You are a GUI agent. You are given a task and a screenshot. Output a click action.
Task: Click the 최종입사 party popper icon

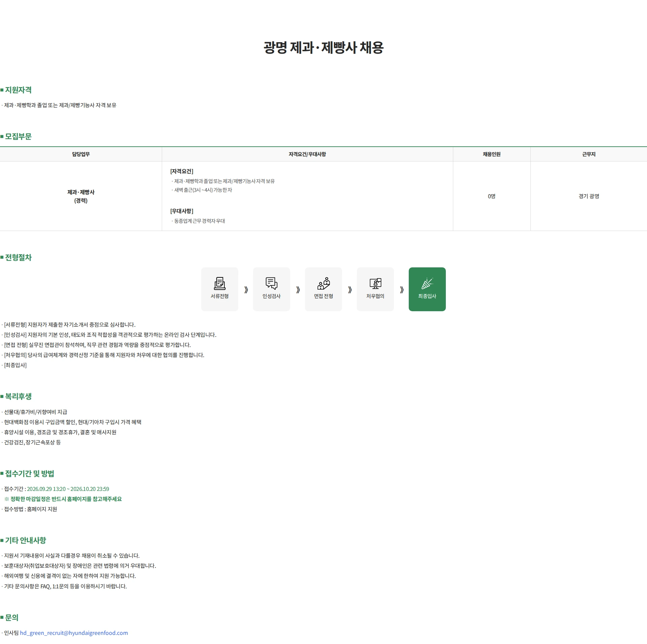[x=427, y=284]
